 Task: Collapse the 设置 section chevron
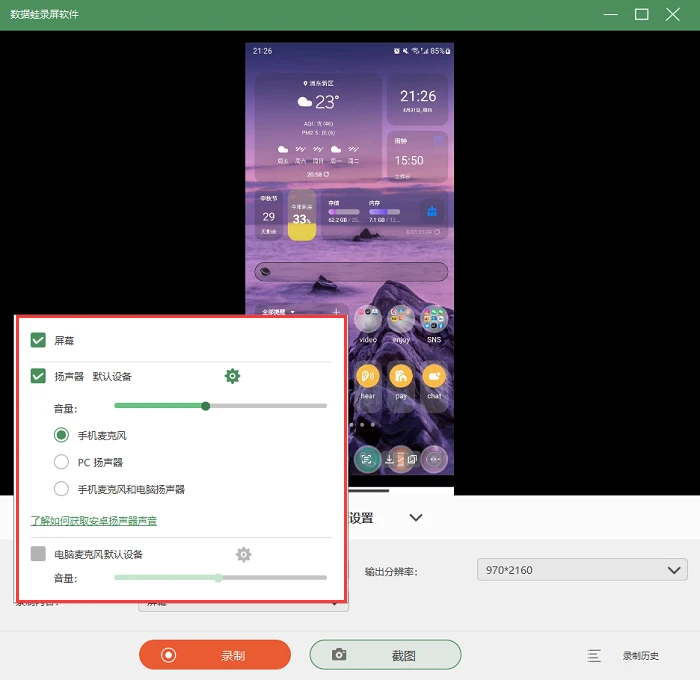click(416, 518)
